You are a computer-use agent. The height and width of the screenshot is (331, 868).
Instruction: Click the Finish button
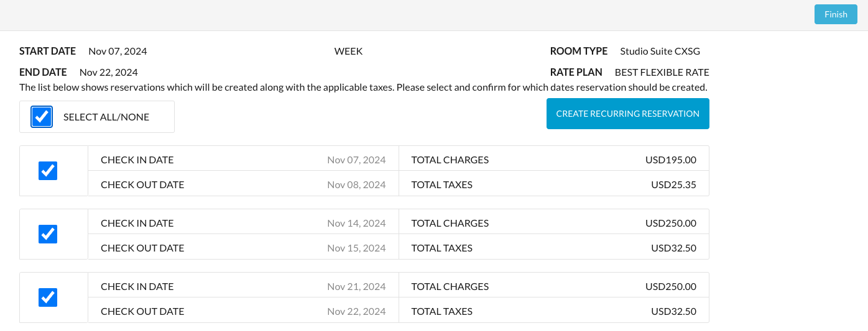835,14
